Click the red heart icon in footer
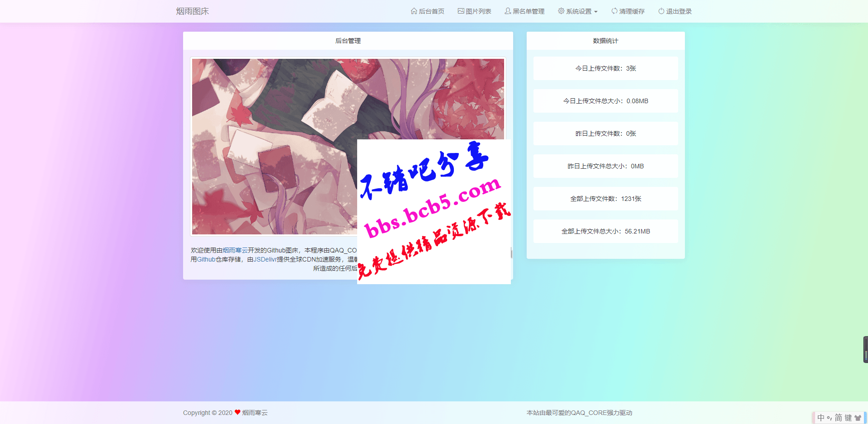 [x=237, y=412]
